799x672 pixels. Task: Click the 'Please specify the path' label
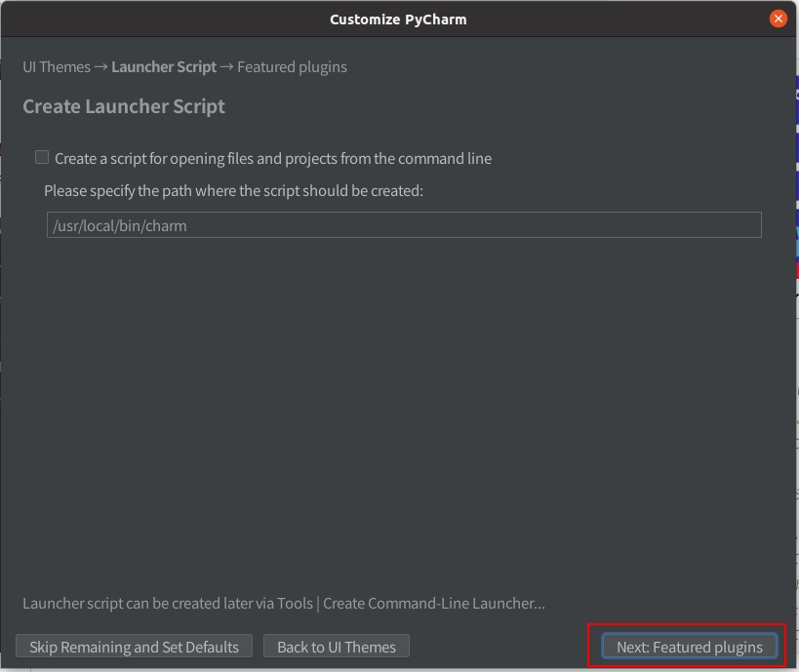pyautogui.click(x=233, y=191)
